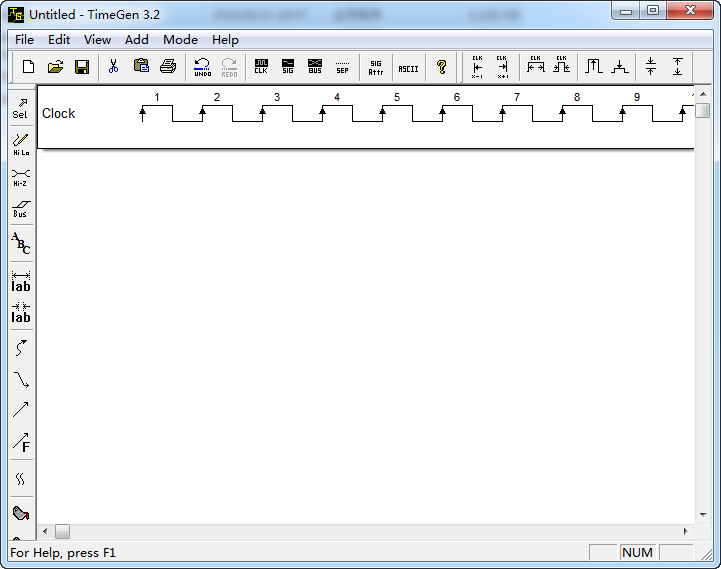
Task: Pick the stepped diagonal arrow tool
Action: pyautogui.click(x=21, y=379)
